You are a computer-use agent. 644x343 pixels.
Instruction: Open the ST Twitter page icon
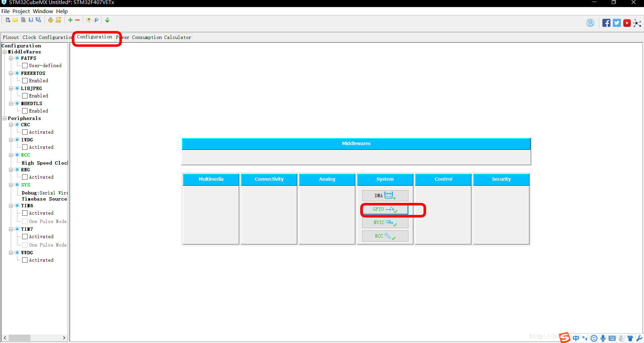point(617,23)
